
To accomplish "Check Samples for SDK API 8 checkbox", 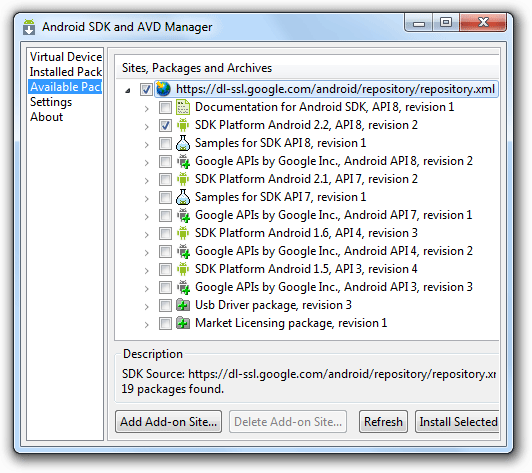I will (165, 144).
